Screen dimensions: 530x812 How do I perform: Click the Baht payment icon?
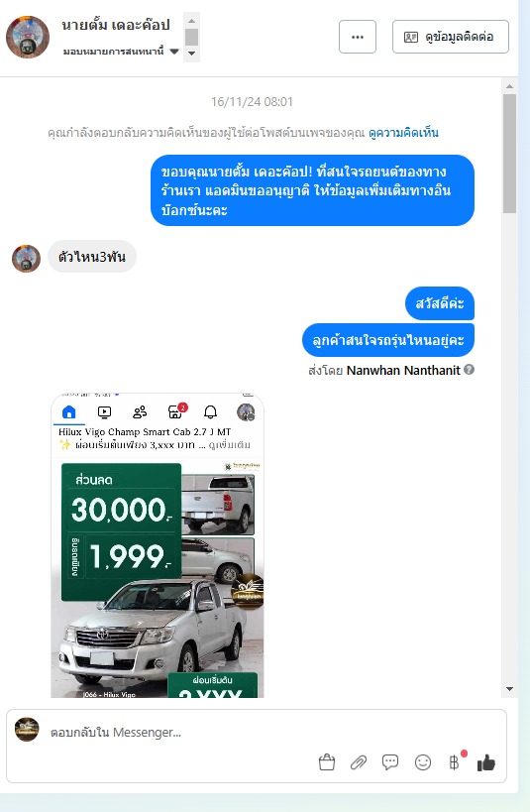[x=455, y=762]
